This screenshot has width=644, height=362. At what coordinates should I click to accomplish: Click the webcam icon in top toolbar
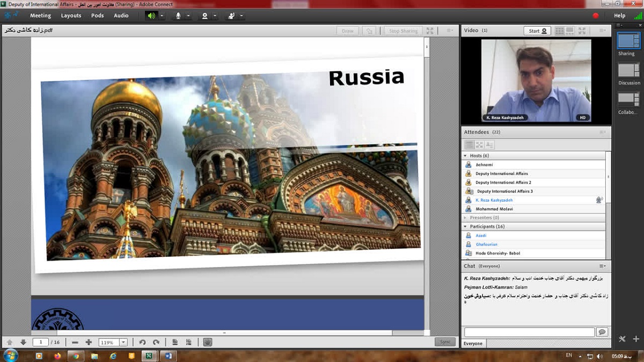coord(204,16)
